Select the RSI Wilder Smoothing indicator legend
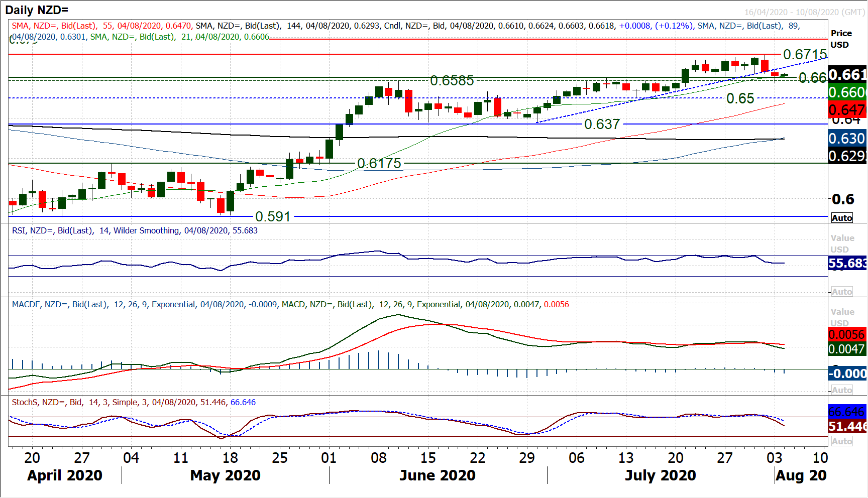This screenshot has width=868, height=498. [x=135, y=230]
